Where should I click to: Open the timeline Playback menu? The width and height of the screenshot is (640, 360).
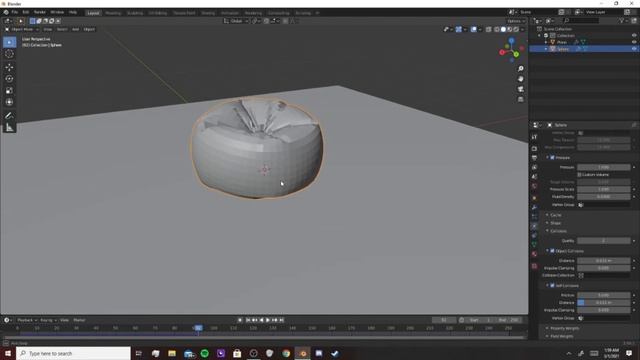(x=27, y=320)
